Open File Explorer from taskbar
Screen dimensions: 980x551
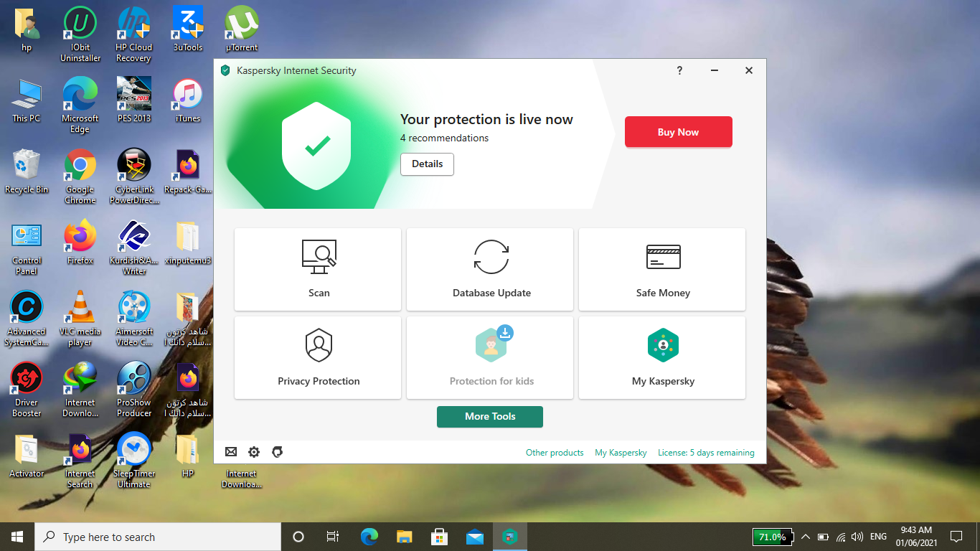[404, 537]
